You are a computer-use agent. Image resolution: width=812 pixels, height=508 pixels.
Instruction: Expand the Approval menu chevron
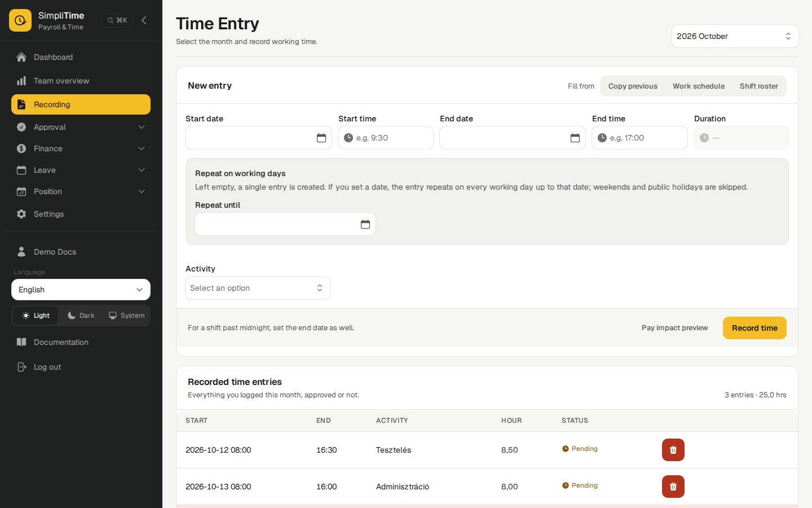pyautogui.click(x=142, y=127)
